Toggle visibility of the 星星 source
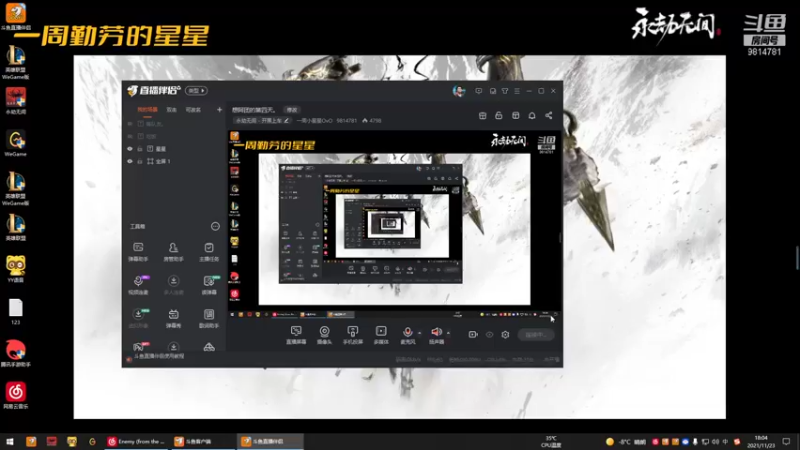 coord(130,149)
